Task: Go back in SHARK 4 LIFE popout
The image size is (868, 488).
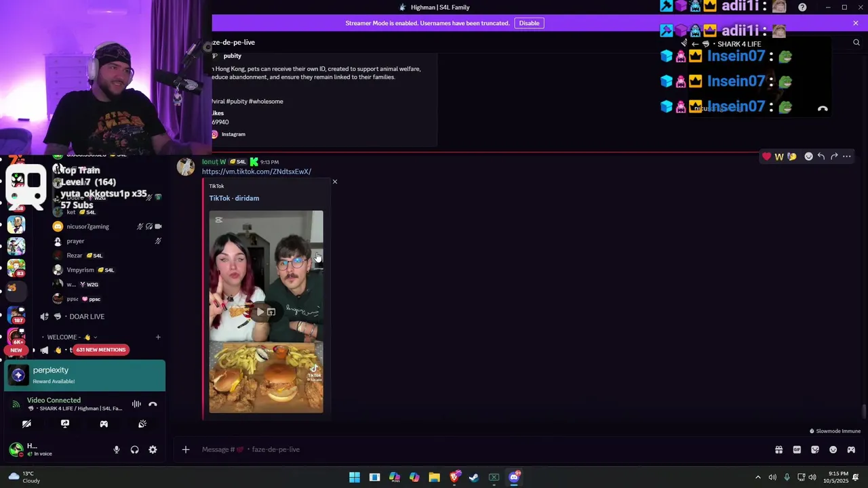Action: point(695,44)
